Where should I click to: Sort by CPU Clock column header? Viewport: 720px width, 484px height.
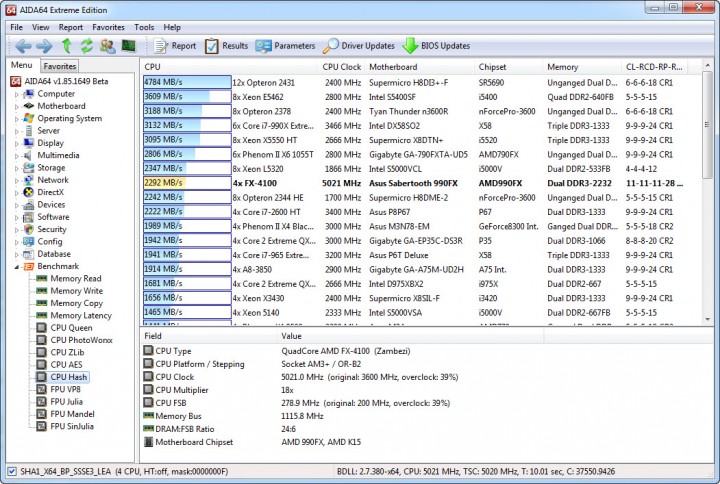(342, 67)
